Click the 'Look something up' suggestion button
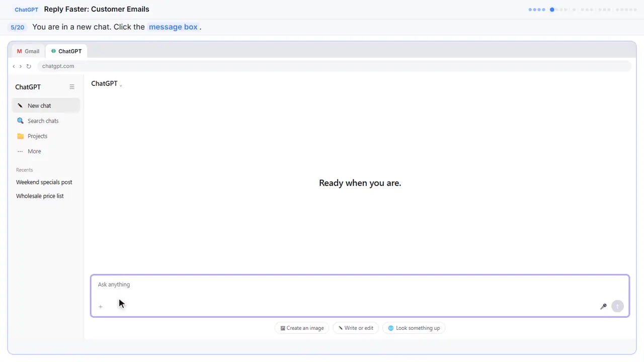 pos(414,328)
